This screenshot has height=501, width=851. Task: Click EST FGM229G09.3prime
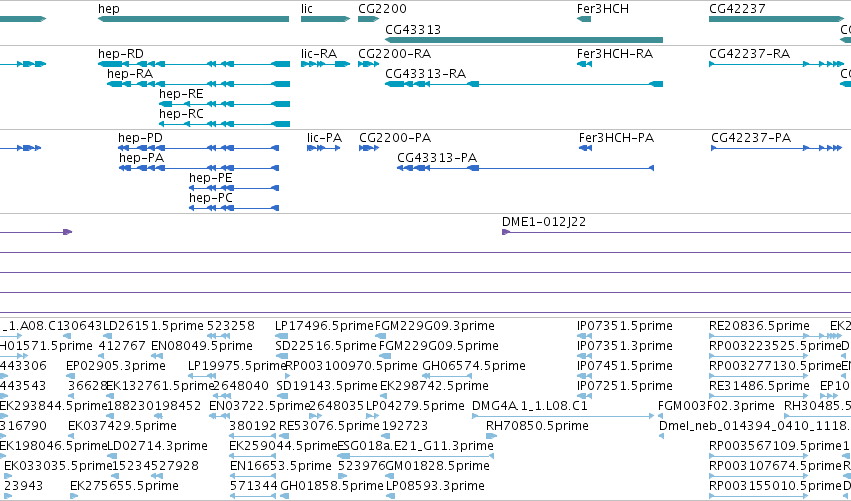(435, 326)
